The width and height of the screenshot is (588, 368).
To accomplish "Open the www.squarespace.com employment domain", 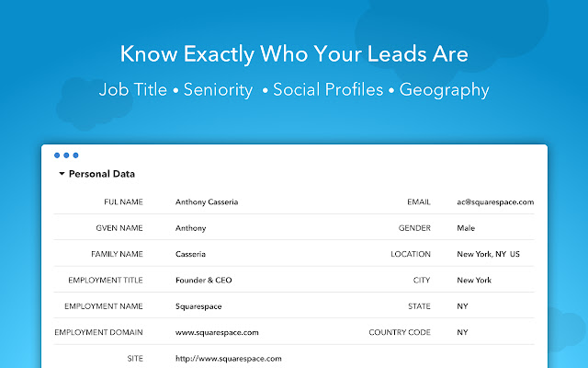I will point(217,332).
